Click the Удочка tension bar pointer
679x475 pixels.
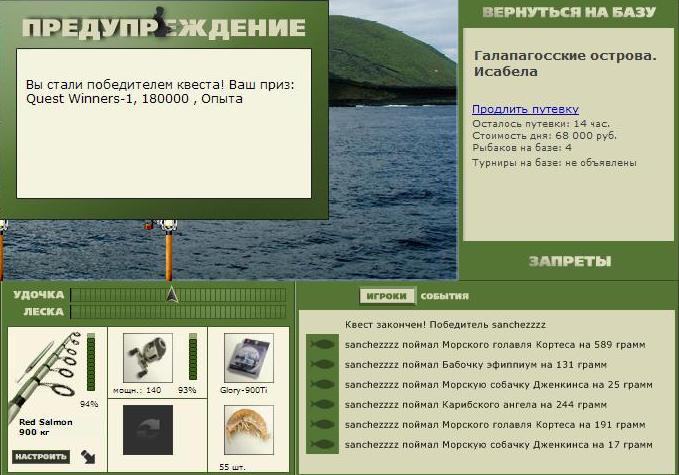click(172, 294)
